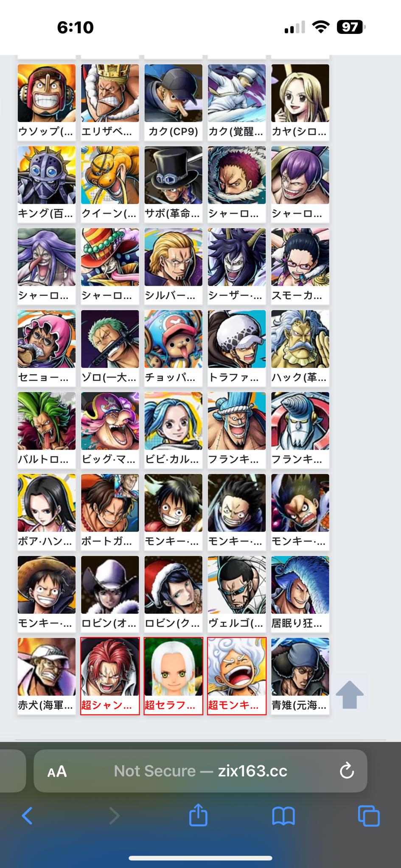This screenshot has height=868, width=401.
Task: Select 超モンキ… highlighted character card
Action: [237, 676]
